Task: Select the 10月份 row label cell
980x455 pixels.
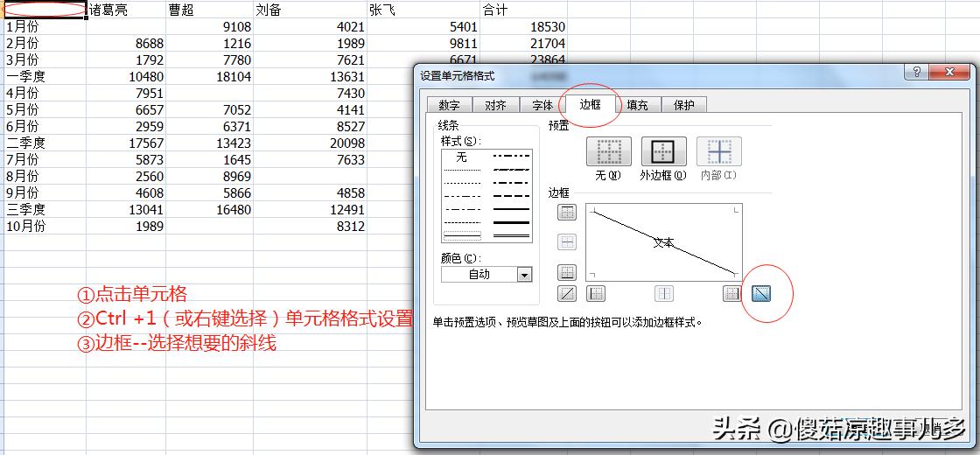Action: click(x=45, y=227)
